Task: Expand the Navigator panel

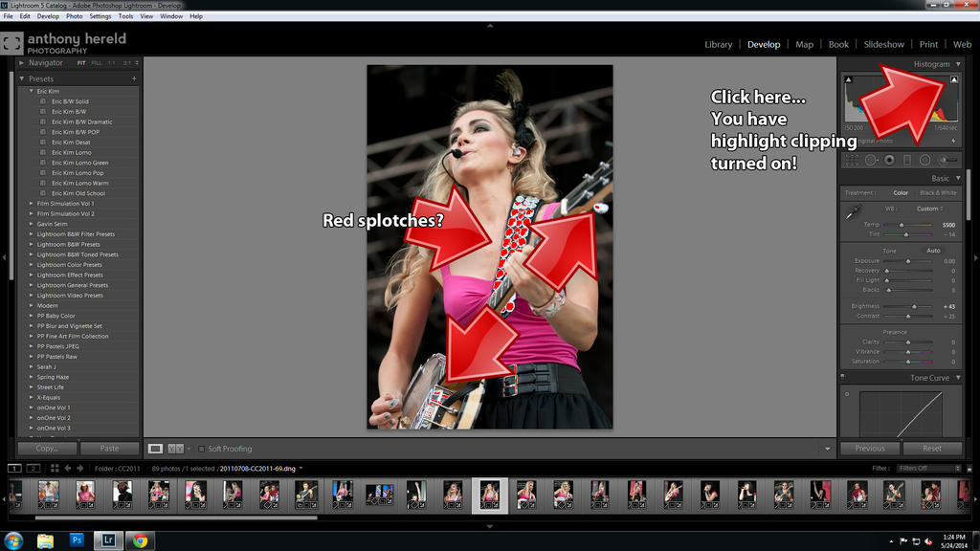Action: 22,63
